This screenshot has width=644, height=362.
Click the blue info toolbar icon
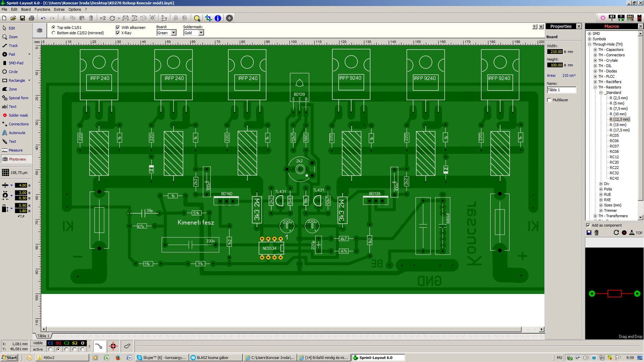tap(218, 18)
